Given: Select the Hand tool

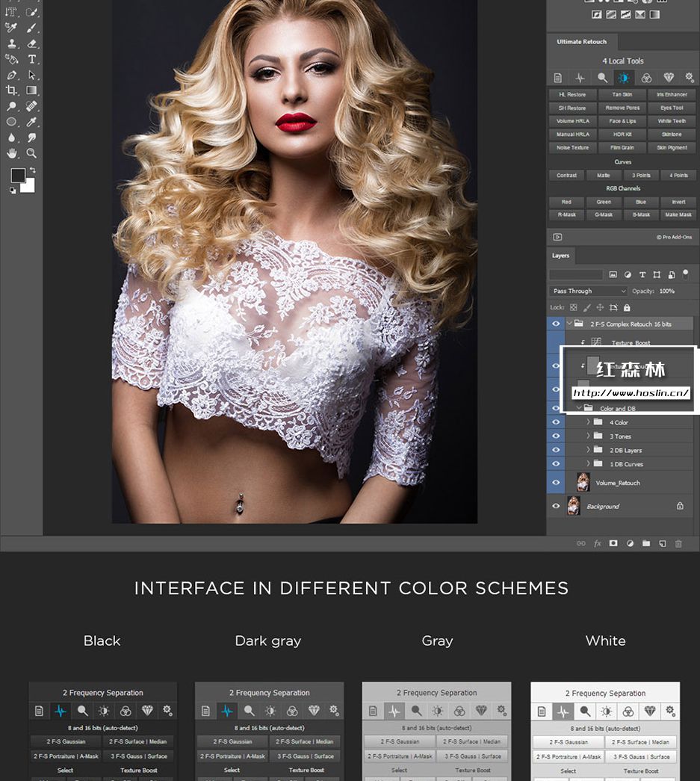Looking at the screenshot, I should tap(11, 153).
